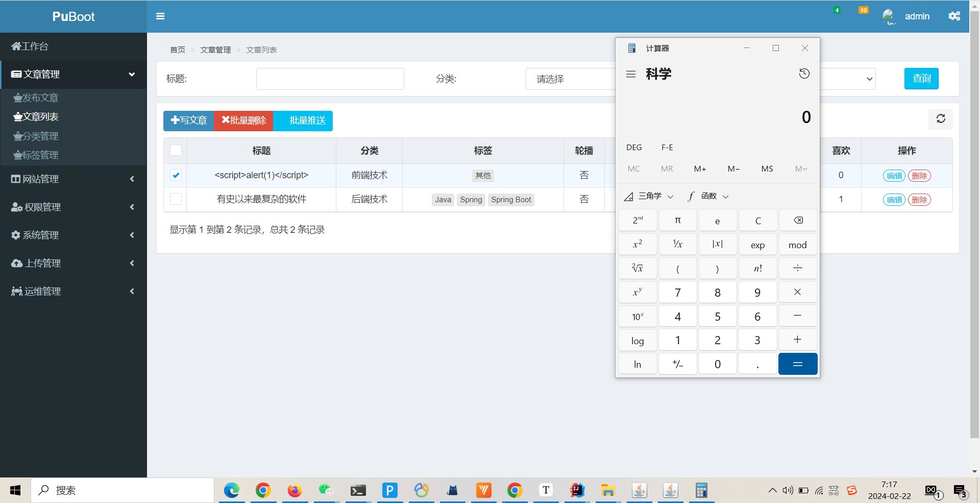
Task: Click the Windows Start button
Action: (15, 490)
